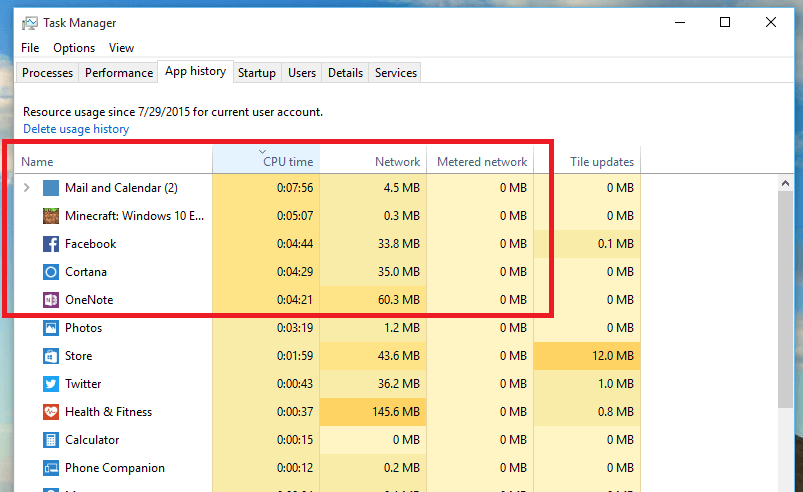
Task: Select the Twitter row name
Action: click(83, 384)
